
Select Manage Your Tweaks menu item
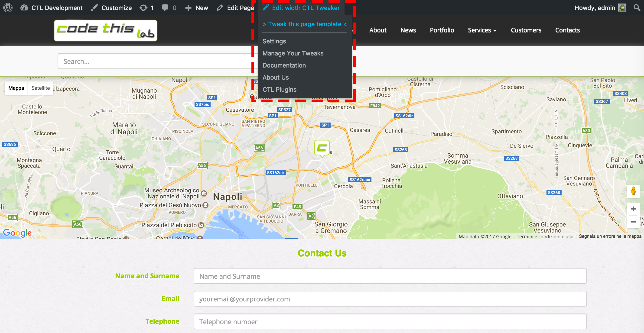(x=293, y=53)
